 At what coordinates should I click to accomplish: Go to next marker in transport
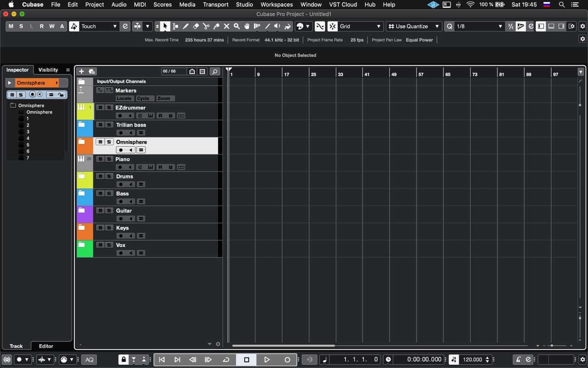click(x=177, y=360)
